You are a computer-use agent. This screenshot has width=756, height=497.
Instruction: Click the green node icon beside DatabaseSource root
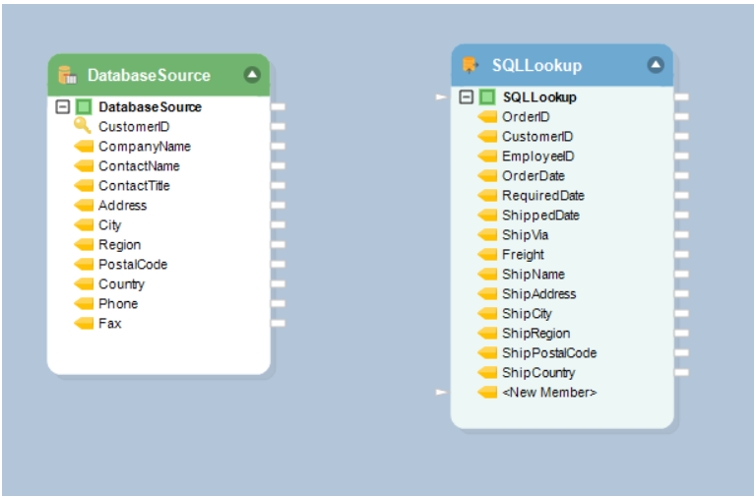click(x=84, y=107)
